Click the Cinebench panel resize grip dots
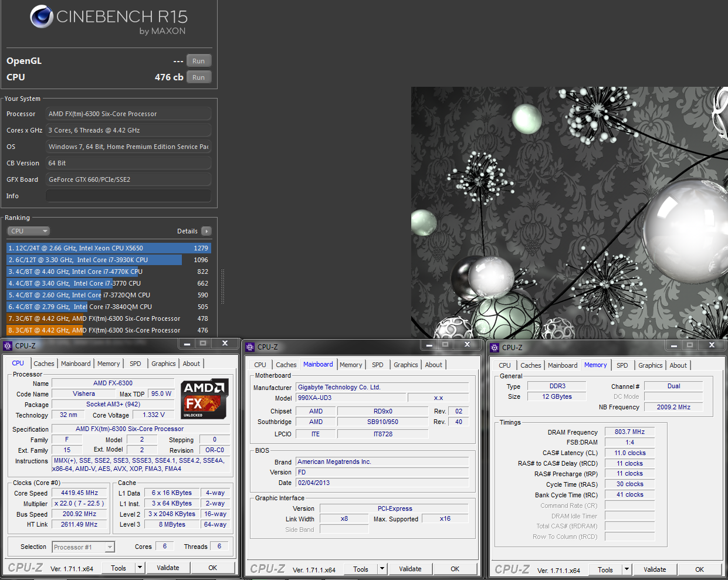Screen dimensions: 728x580 click(x=223, y=286)
